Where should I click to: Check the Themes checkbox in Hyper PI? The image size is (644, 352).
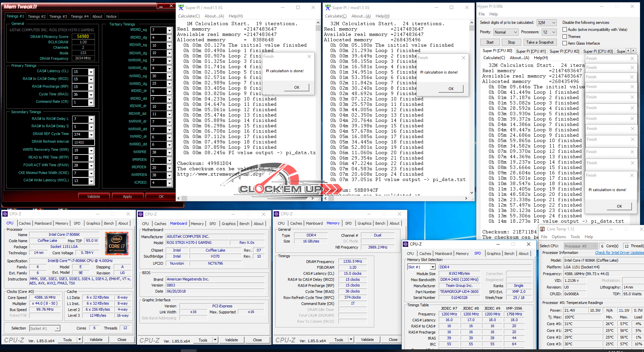pos(565,37)
